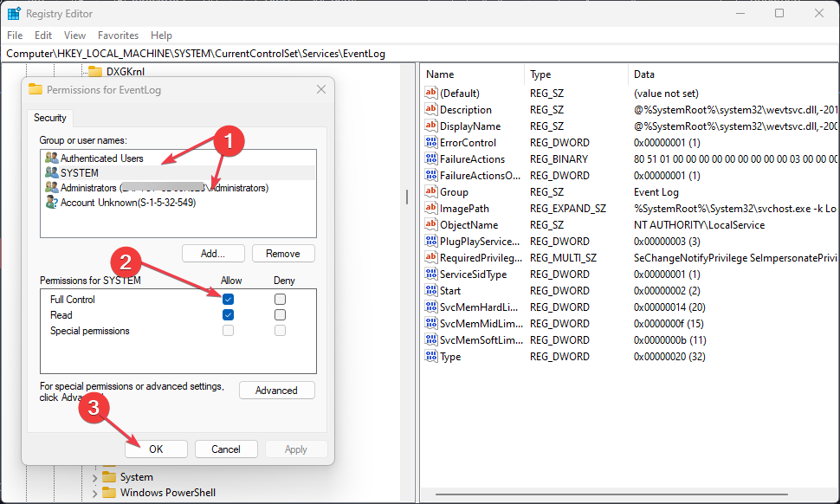The image size is (840, 504).
Task: Click the Windows PowerShell folder icon
Action: pyautogui.click(x=109, y=492)
